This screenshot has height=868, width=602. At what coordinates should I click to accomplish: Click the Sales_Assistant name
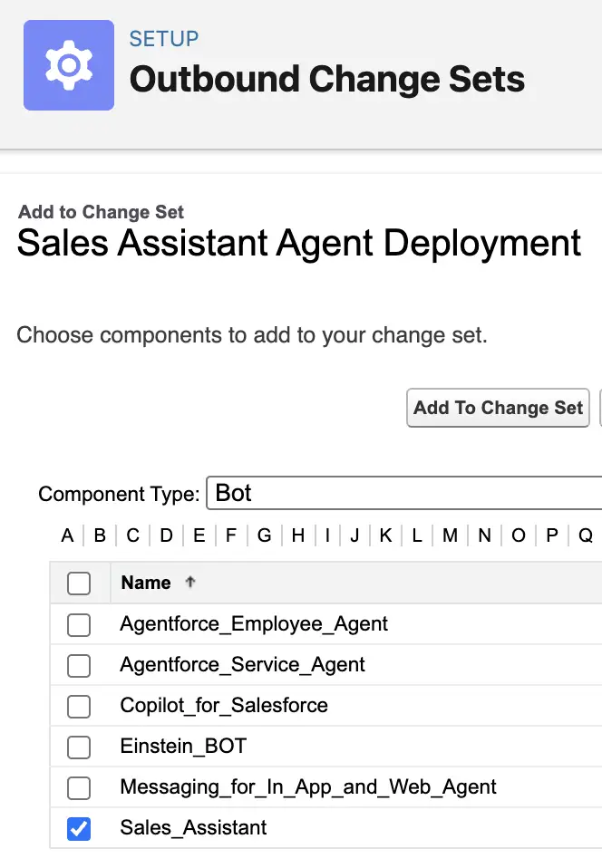[x=193, y=827]
